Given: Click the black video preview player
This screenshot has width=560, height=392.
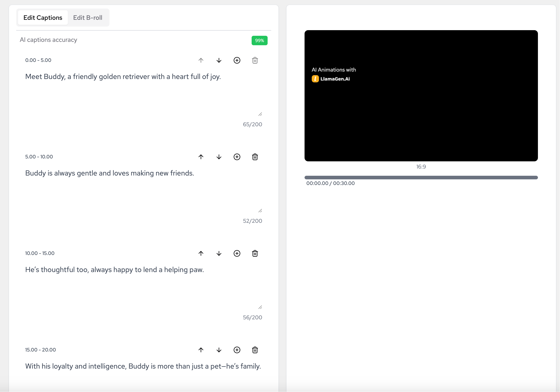Looking at the screenshot, I should coord(421,95).
